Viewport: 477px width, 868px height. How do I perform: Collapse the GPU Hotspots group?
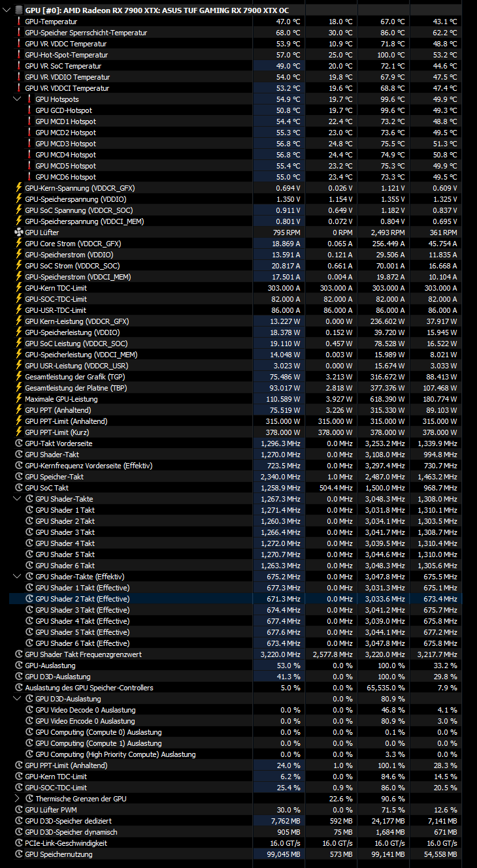[x=17, y=99]
